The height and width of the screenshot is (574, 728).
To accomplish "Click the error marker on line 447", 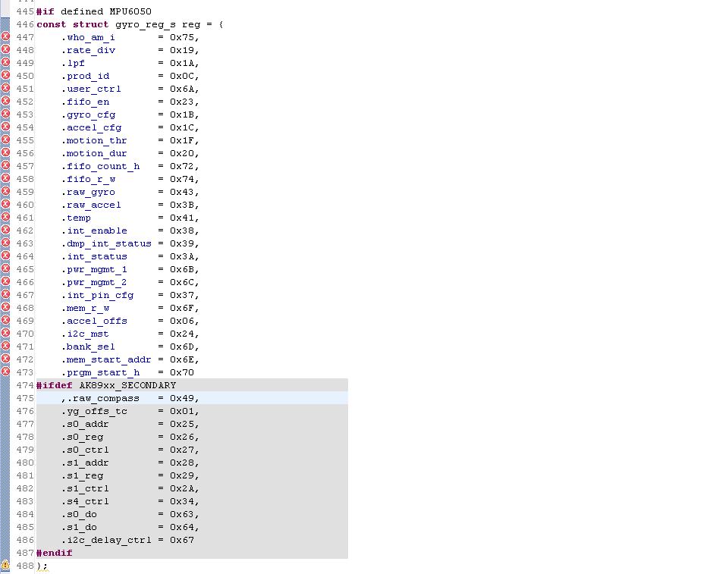I will [x=5, y=36].
